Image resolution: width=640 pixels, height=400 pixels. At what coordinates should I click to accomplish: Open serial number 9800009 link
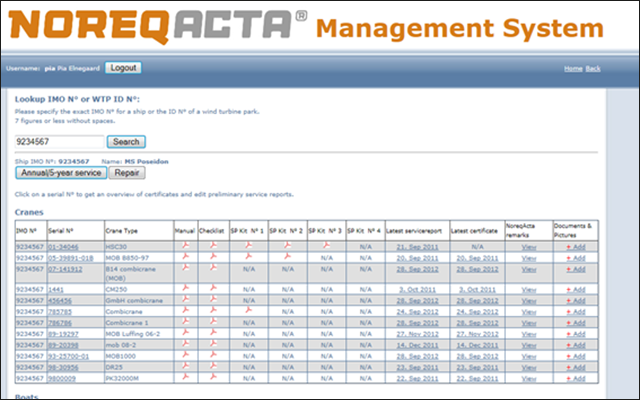62,378
